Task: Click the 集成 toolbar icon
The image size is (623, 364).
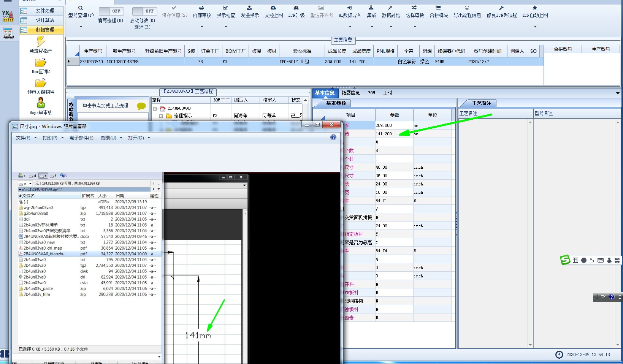Action: 371,8
